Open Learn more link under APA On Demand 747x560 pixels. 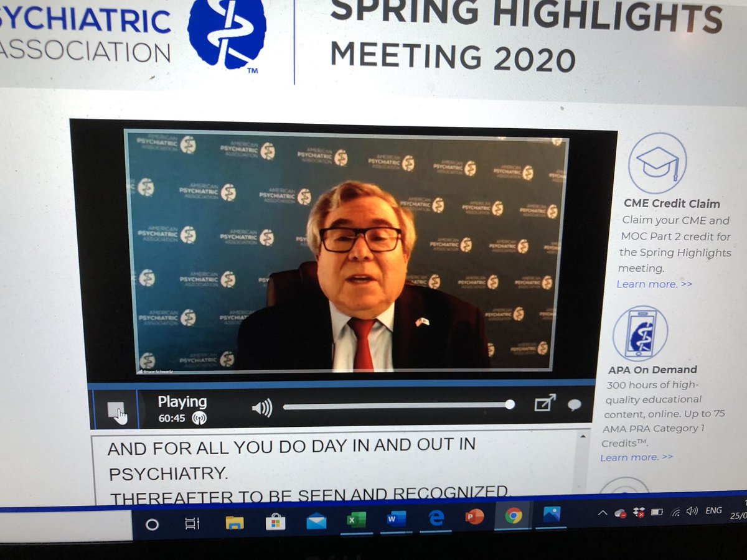point(636,457)
